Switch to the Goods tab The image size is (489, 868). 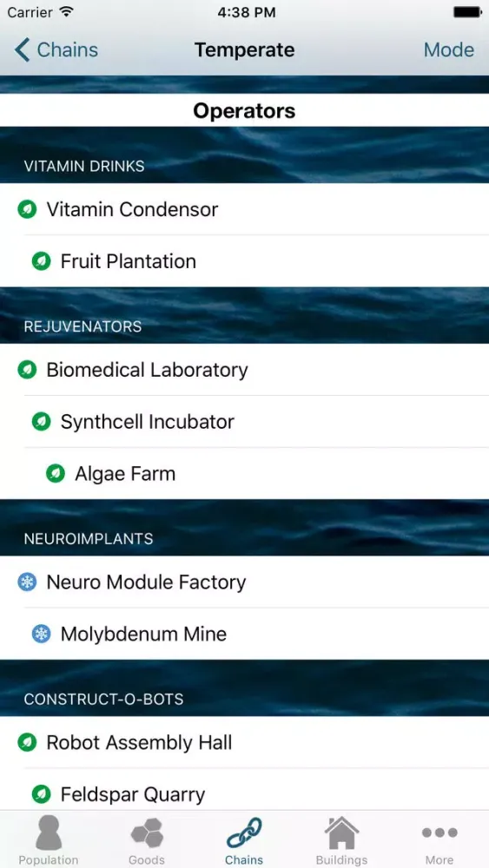click(147, 840)
